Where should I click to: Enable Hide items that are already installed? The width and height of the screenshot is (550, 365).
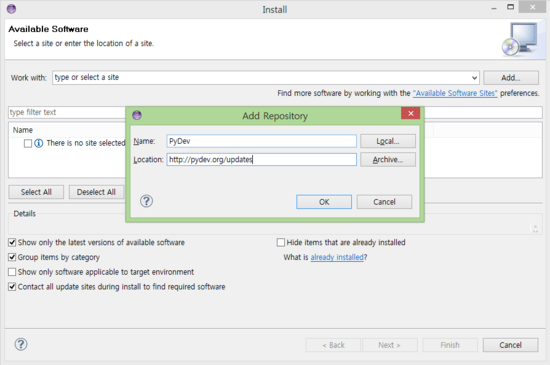281,242
